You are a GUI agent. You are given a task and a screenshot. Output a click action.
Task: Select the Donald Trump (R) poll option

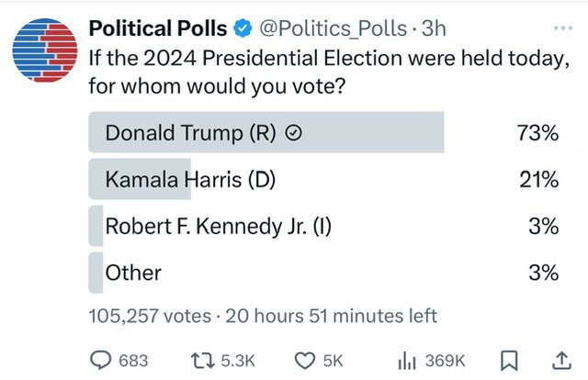pyautogui.click(x=323, y=132)
